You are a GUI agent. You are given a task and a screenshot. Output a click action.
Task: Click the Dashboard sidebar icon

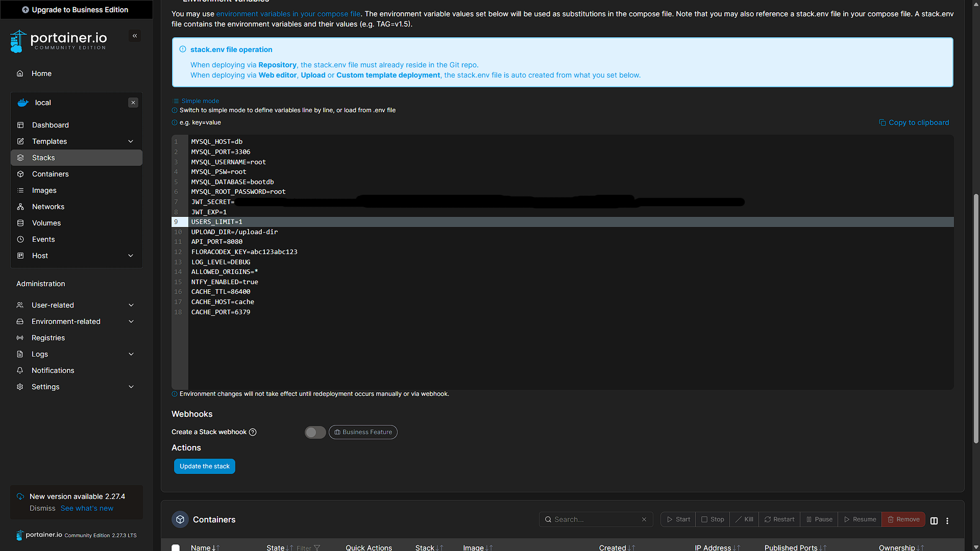pyautogui.click(x=20, y=125)
